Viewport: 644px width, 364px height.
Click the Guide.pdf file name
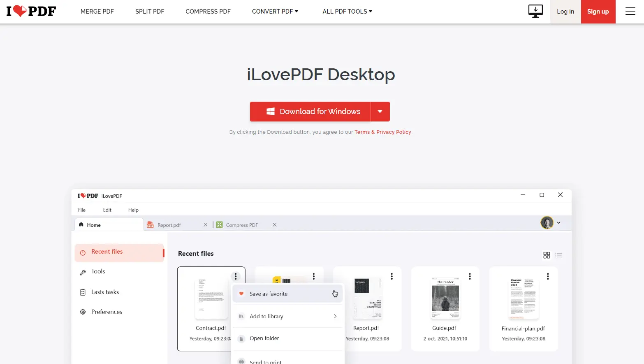click(444, 328)
